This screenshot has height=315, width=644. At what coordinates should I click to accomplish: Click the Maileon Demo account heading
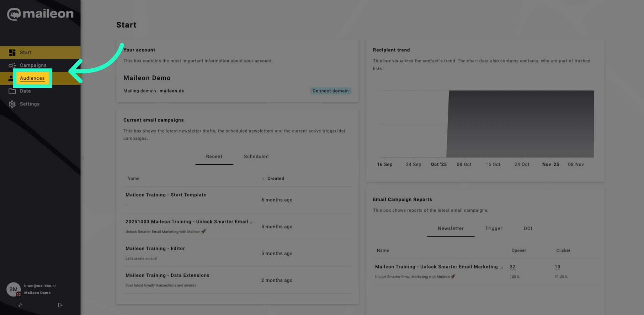click(x=147, y=78)
